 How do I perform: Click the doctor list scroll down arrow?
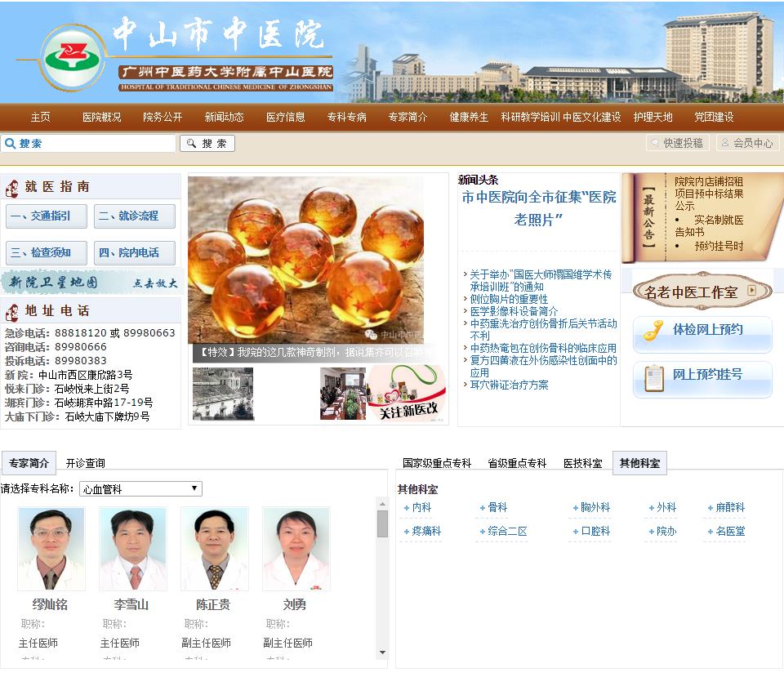click(382, 653)
